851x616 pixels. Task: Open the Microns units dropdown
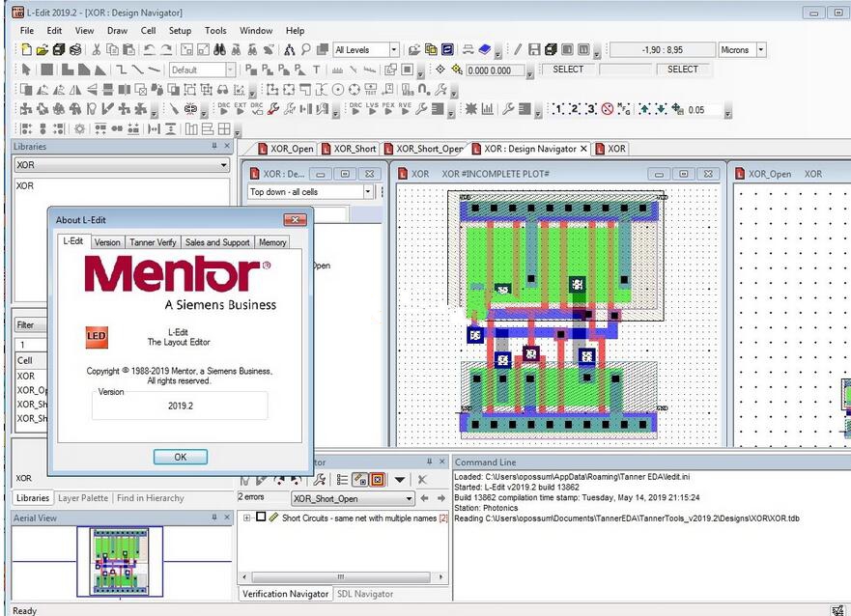pos(761,50)
